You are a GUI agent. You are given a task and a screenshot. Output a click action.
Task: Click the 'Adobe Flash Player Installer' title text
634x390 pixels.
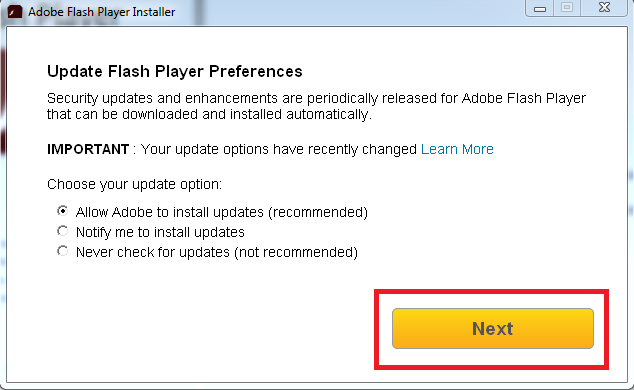click(101, 12)
